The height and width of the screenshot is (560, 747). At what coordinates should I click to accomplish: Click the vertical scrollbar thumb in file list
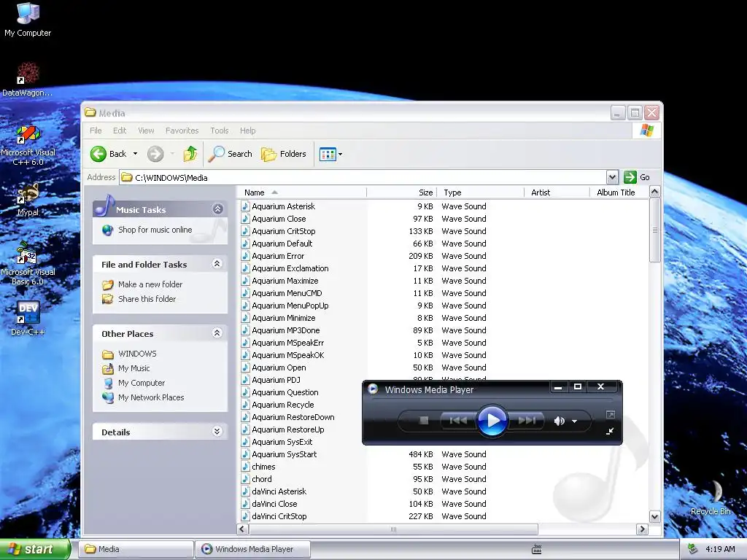654,230
